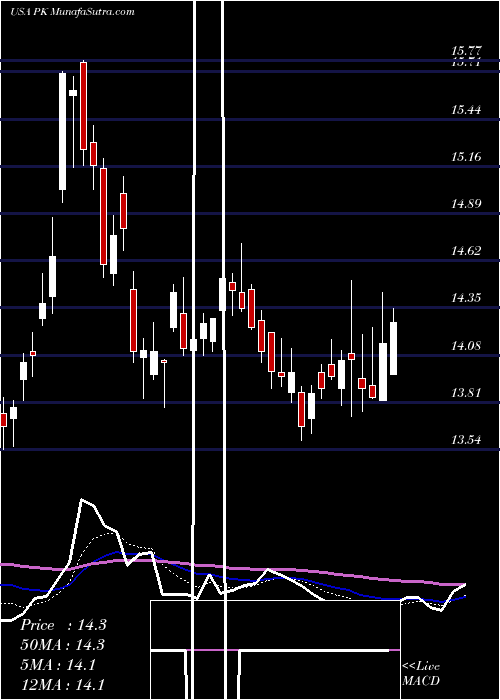Click the 13.81 price axis label

[467, 393]
